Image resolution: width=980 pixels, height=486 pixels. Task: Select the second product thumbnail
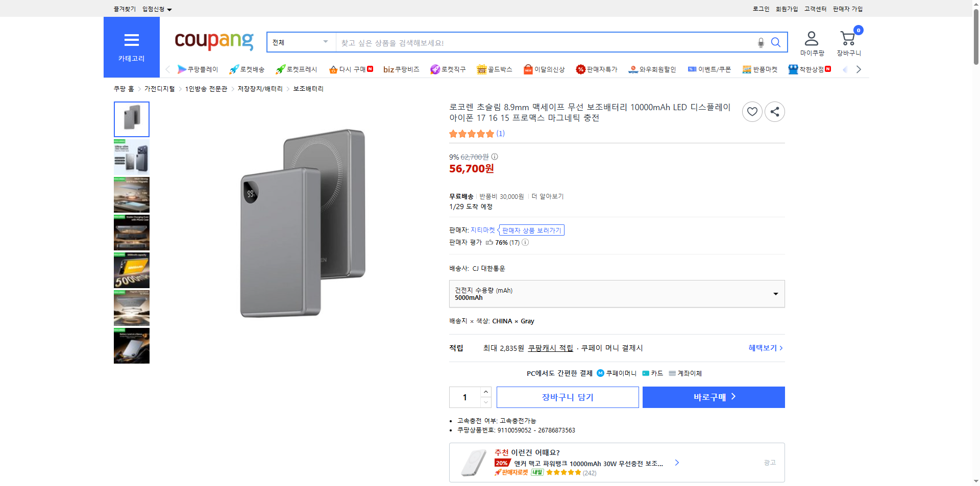(131, 157)
